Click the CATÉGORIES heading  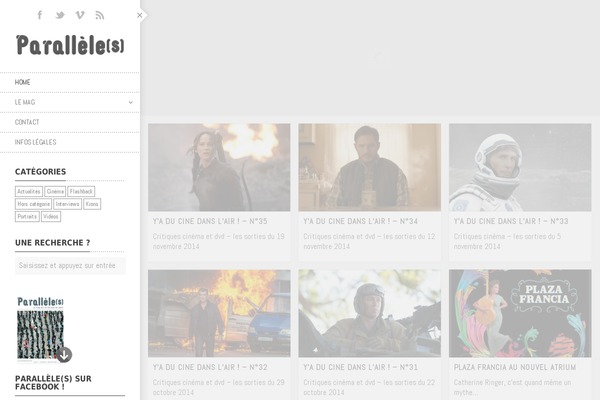(x=40, y=171)
